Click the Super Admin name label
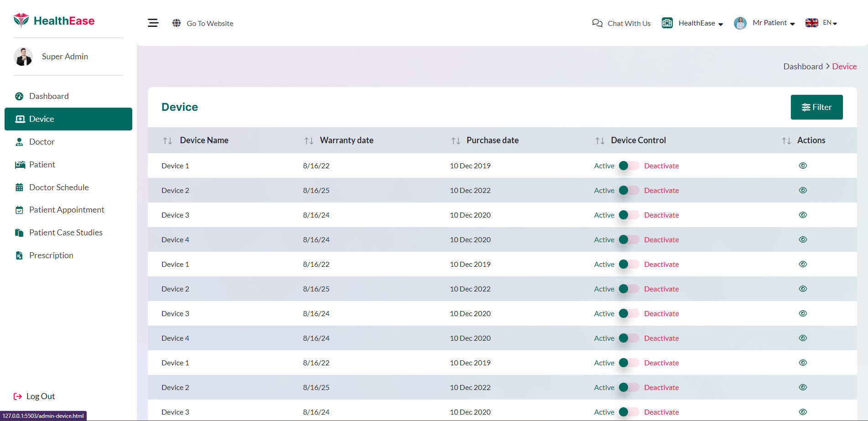The image size is (868, 421). coord(65,57)
